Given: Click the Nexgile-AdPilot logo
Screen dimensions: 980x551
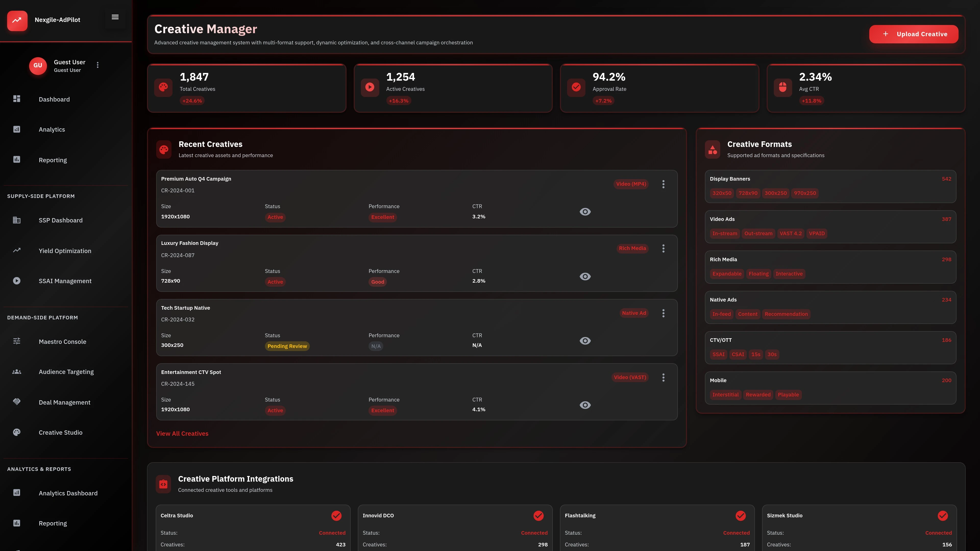Looking at the screenshot, I should 18,20.
